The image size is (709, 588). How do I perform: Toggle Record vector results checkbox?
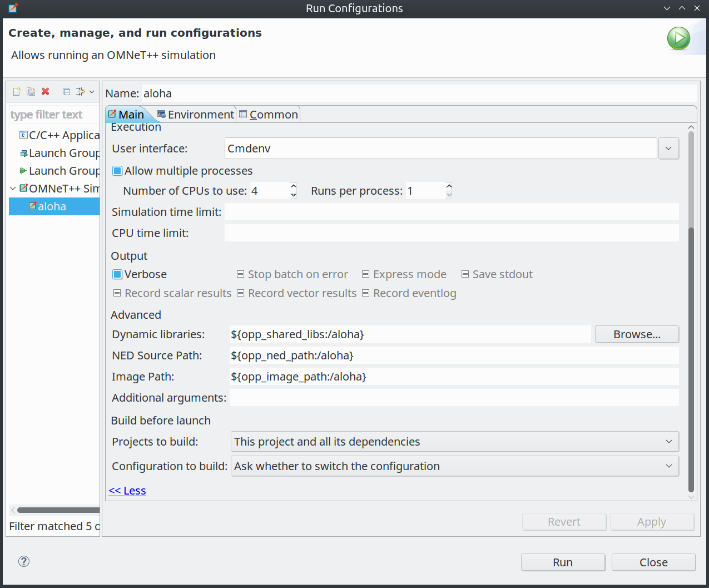(x=241, y=293)
